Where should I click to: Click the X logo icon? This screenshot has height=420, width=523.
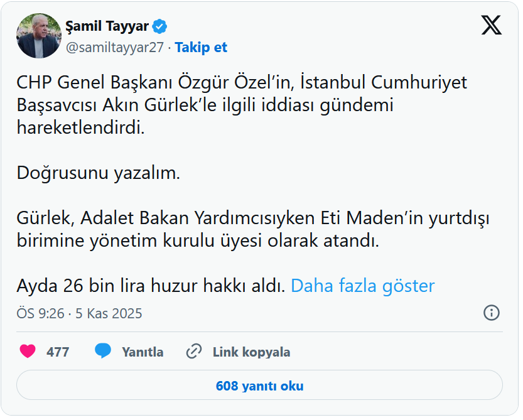491,25
